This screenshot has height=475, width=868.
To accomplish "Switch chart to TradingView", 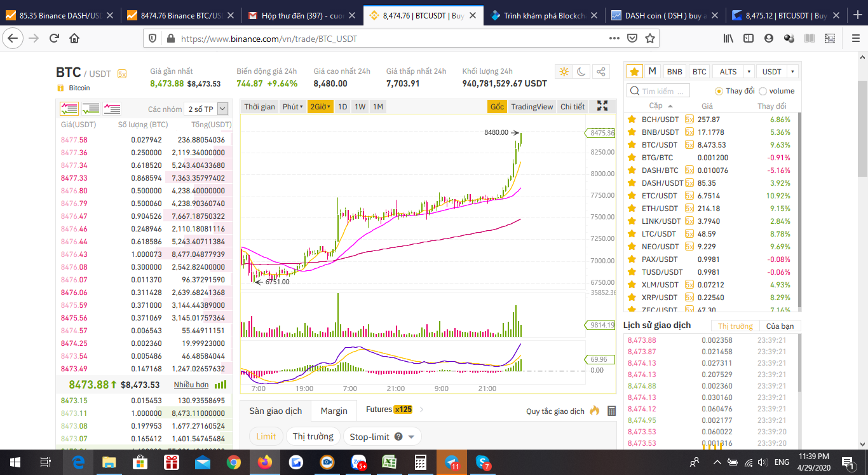I will (x=532, y=107).
